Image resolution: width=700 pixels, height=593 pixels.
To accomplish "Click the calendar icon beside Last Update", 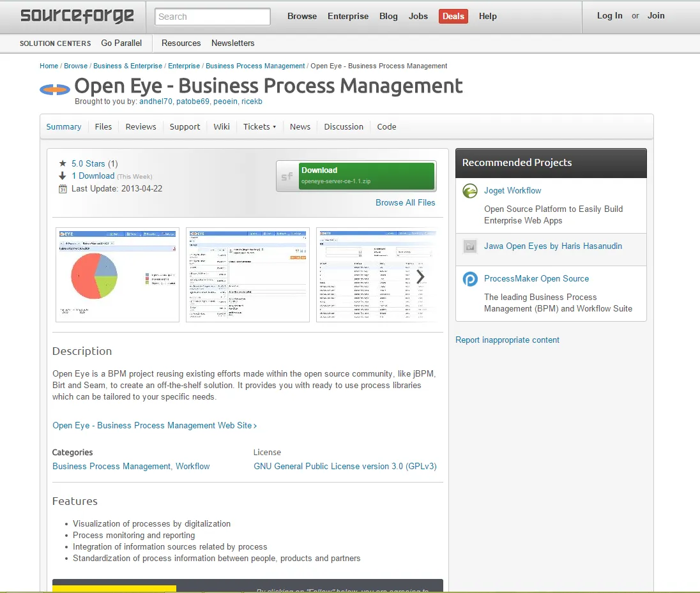I will [x=63, y=189].
